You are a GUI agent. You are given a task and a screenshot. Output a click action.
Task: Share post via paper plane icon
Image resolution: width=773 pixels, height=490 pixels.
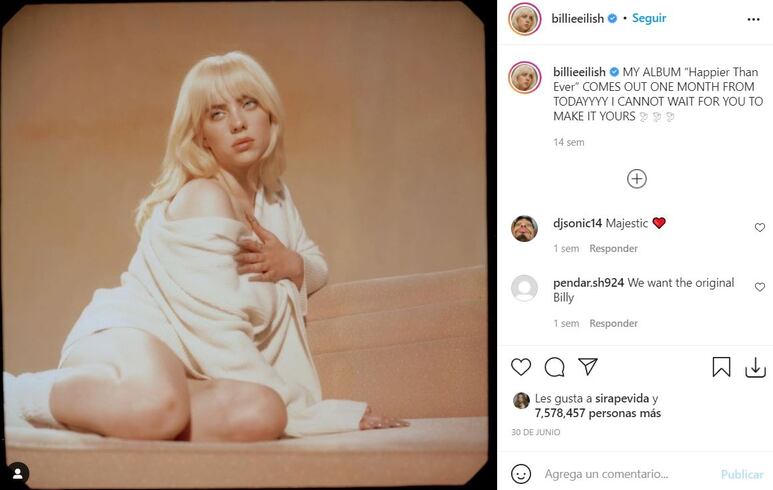click(588, 366)
